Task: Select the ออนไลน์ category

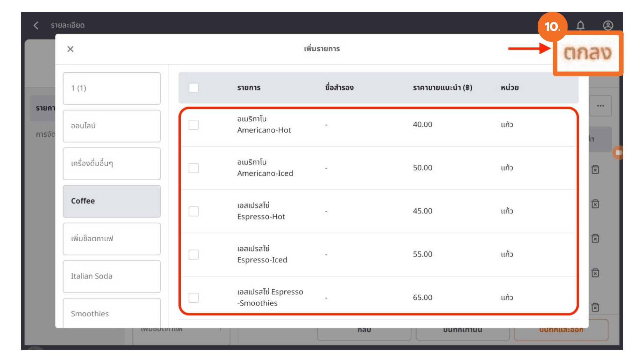Action: click(112, 126)
